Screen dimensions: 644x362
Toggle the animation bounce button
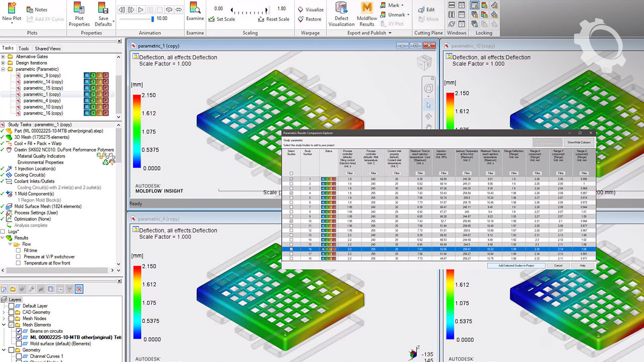[x=179, y=10]
